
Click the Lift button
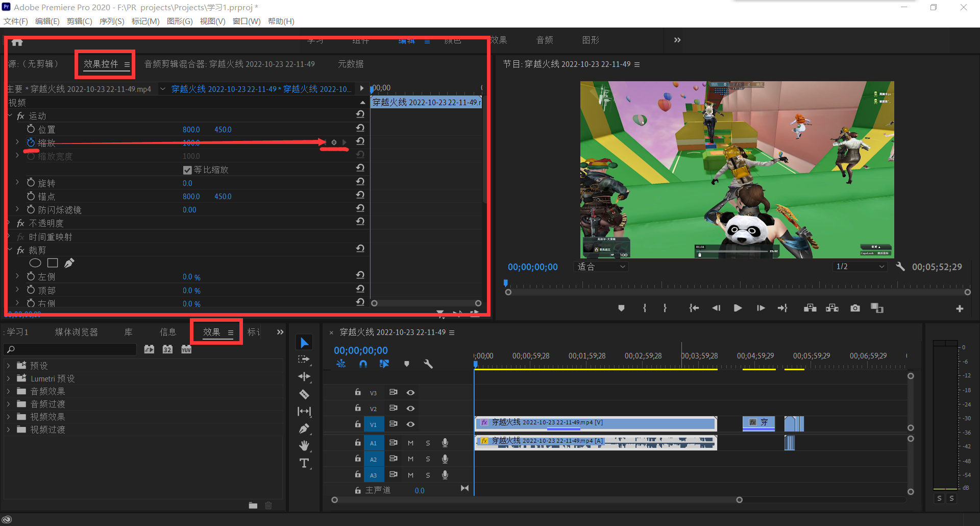pos(810,308)
